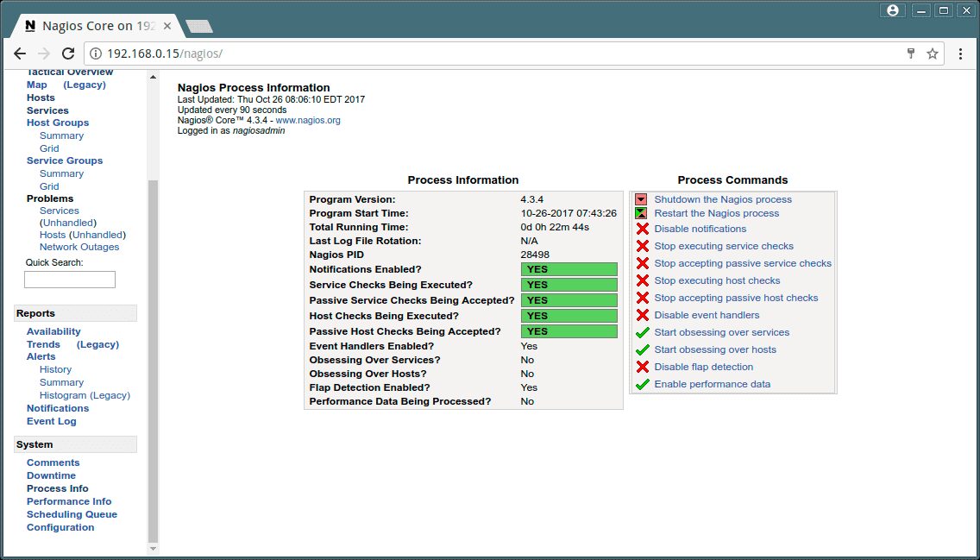Click inside the Quick Search field
The width and height of the screenshot is (980, 560).
click(x=70, y=279)
